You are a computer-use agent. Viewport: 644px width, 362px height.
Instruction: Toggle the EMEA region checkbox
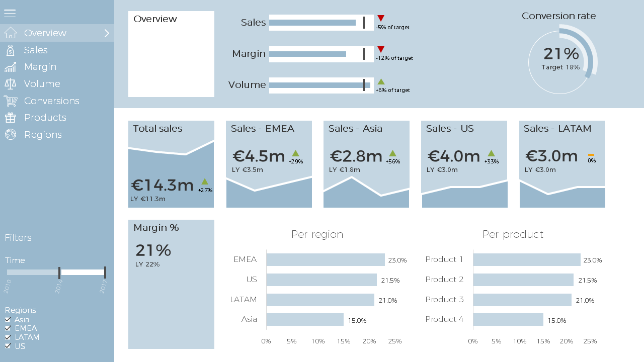point(8,328)
